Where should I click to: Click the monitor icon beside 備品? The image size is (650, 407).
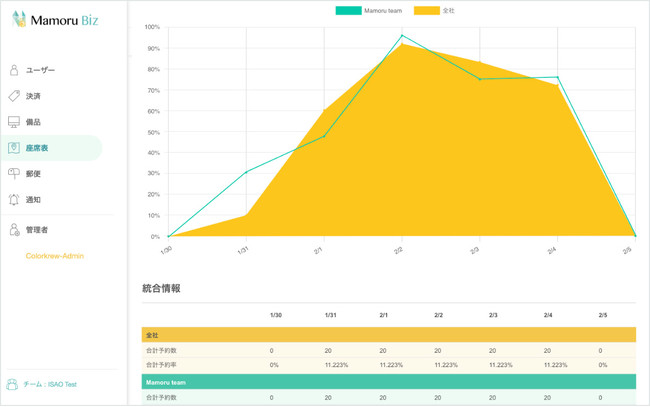click(14, 122)
